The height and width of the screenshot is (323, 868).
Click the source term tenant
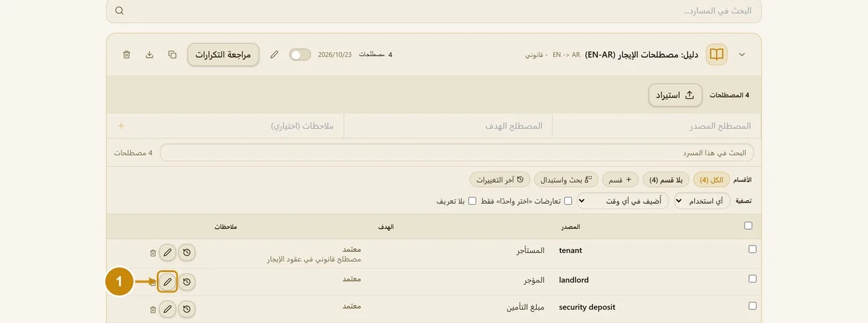pos(570,250)
